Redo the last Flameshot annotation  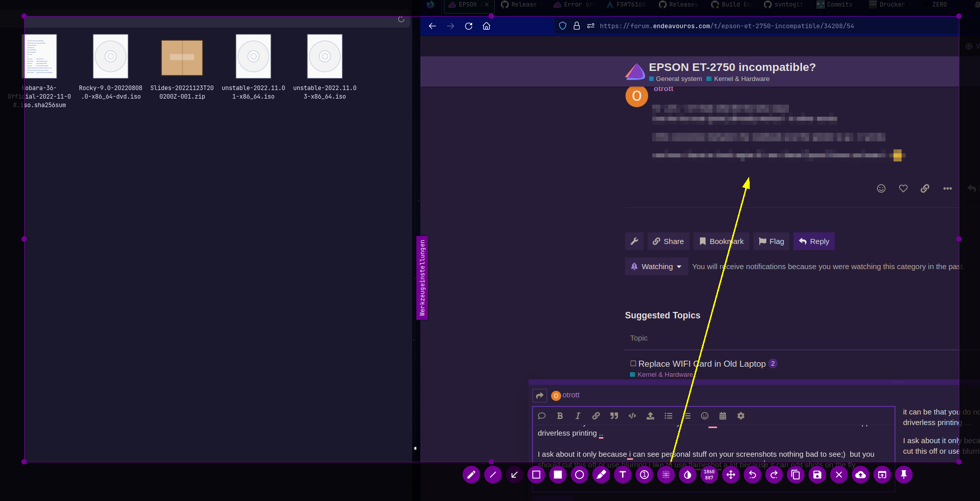click(x=774, y=474)
